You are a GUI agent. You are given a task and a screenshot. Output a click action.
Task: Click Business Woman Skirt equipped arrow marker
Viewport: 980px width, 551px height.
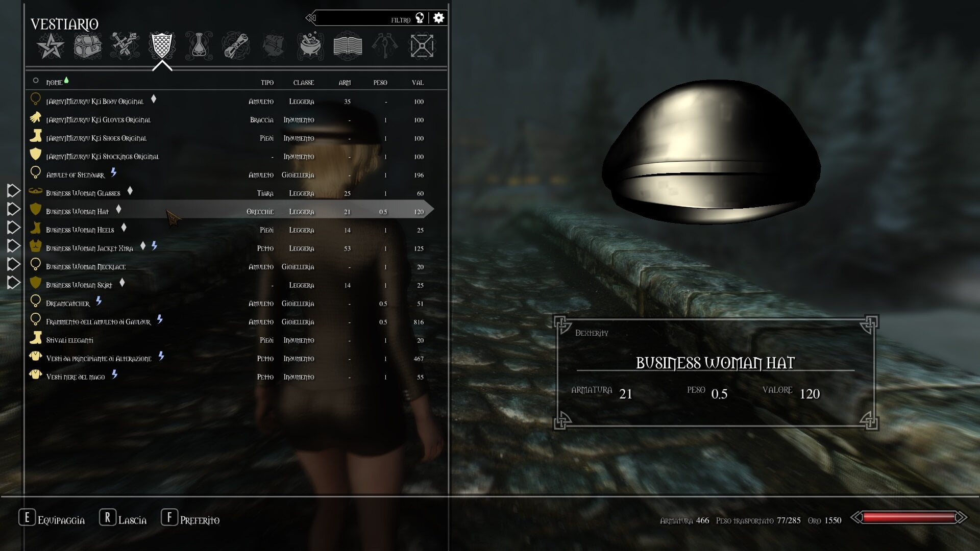click(x=14, y=283)
